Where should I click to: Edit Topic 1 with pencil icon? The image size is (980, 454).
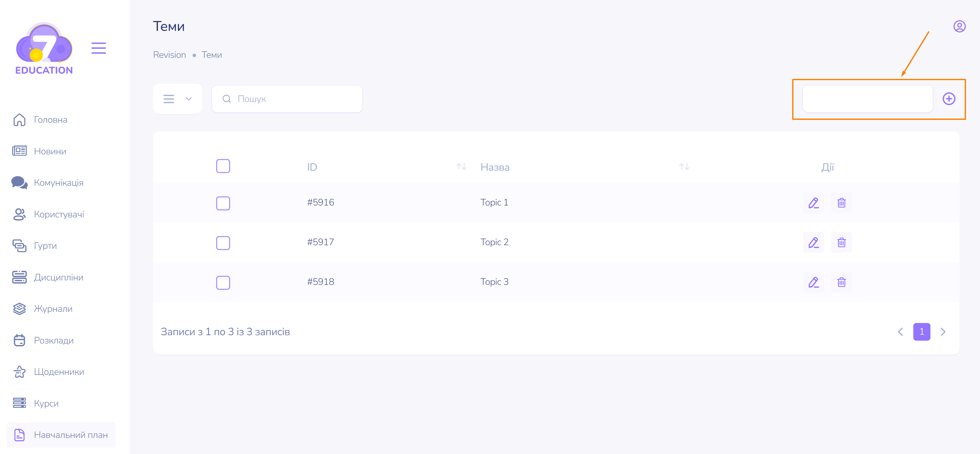813,203
